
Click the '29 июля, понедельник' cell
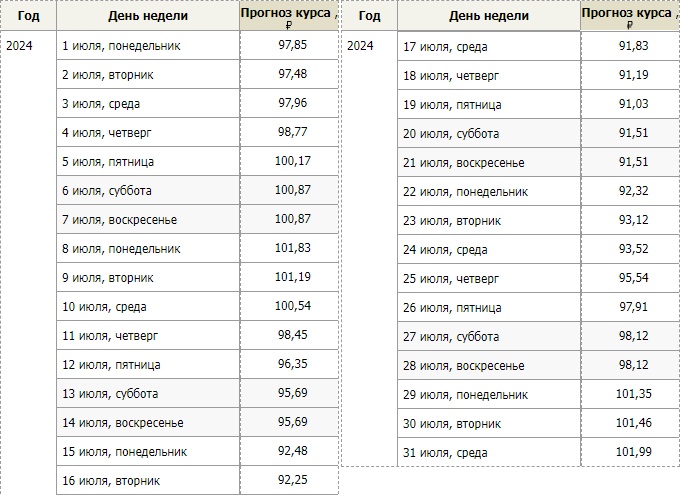465,395
